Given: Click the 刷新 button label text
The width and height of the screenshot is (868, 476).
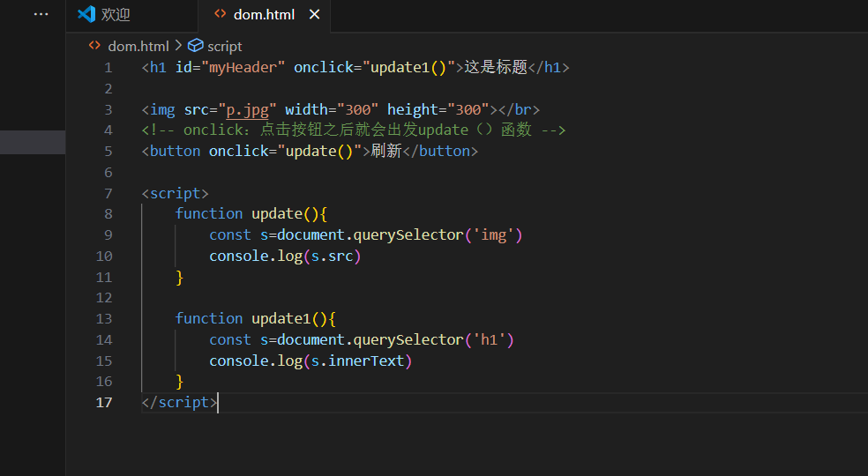Looking at the screenshot, I should (385, 151).
